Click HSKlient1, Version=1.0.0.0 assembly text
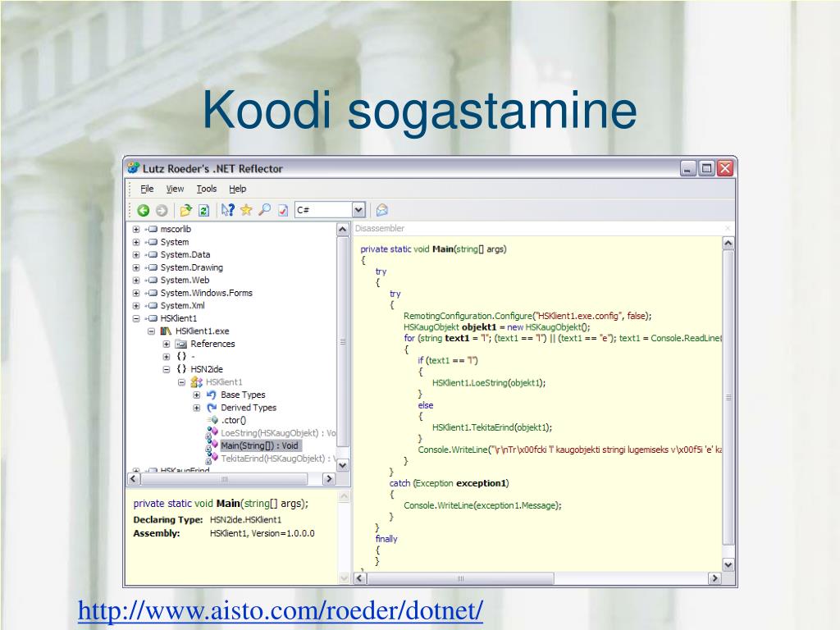This screenshot has width=840, height=630. coord(262,533)
